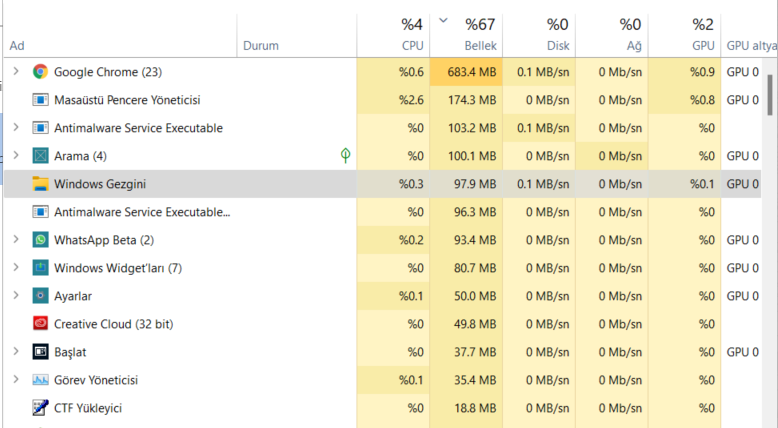Expand the Görev Yöneticisi process

[x=16, y=379]
